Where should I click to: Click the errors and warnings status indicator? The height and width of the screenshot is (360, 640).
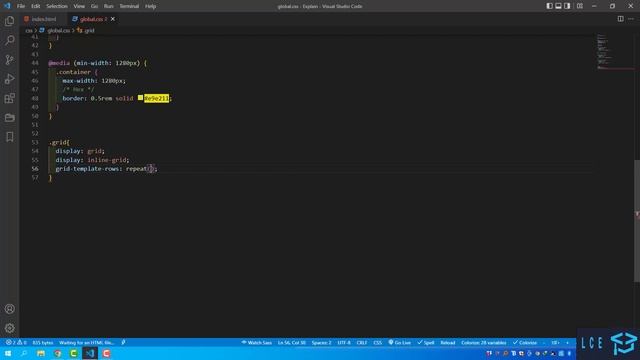coord(16,342)
